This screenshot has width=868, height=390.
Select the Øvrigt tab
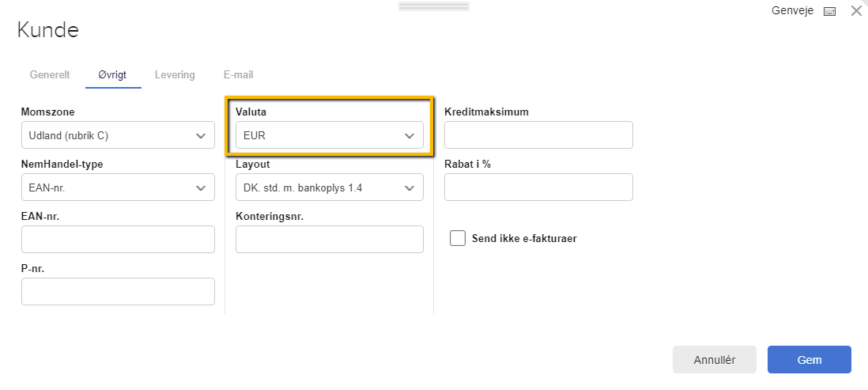point(113,75)
